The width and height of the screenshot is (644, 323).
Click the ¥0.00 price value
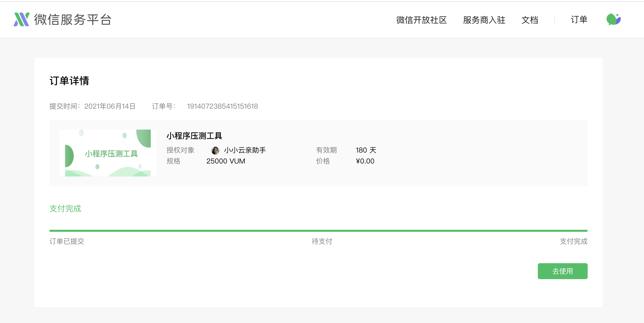(365, 161)
